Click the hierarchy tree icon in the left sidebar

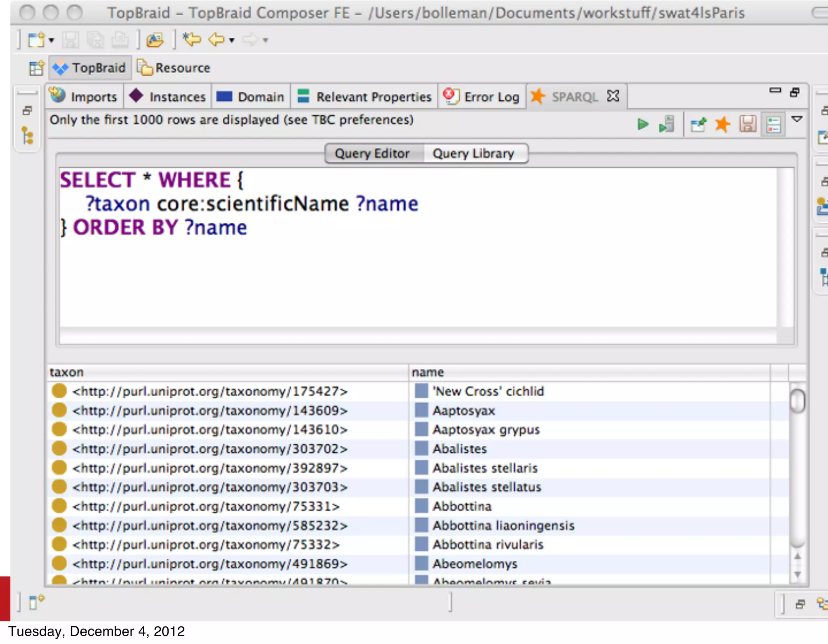(x=27, y=135)
